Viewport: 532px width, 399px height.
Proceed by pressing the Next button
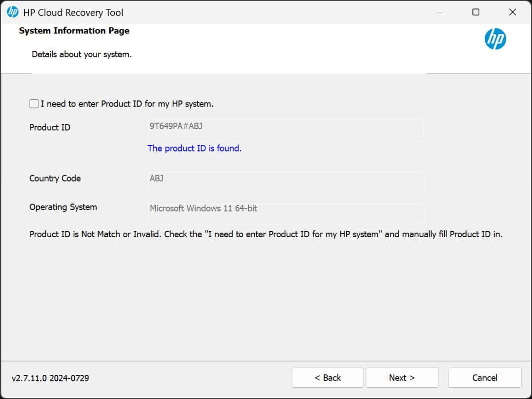point(402,378)
